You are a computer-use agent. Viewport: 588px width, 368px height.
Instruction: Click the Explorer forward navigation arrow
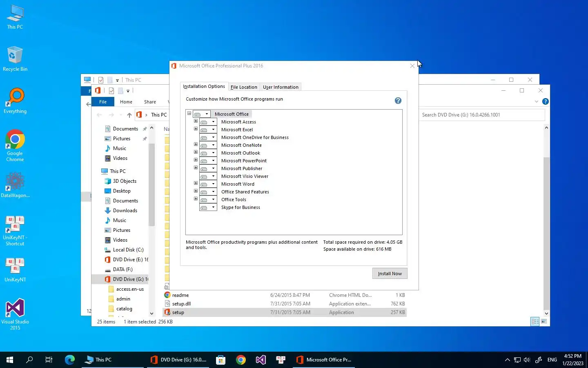click(x=111, y=115)
